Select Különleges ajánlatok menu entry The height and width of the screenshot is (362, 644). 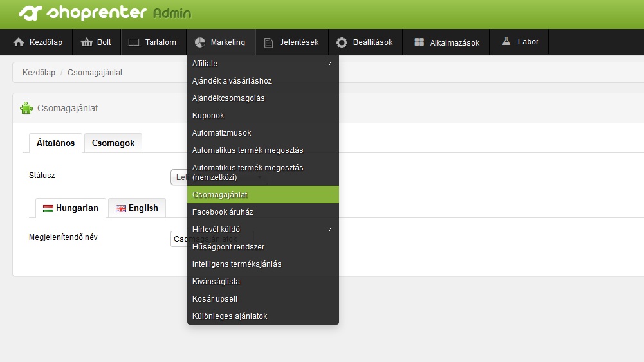click(x=263, y=316)
